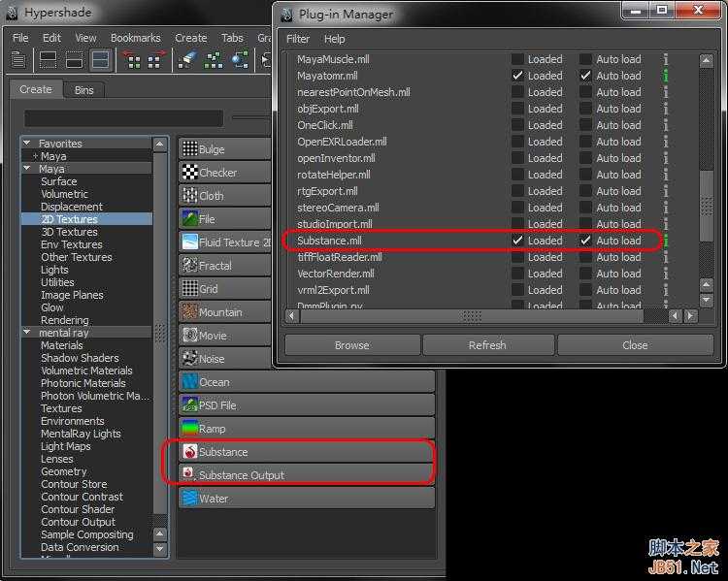The height and width of the screenshot is (581, 728).
Task: Check Loaded for objExport.mll
Action: coord(517,109)
